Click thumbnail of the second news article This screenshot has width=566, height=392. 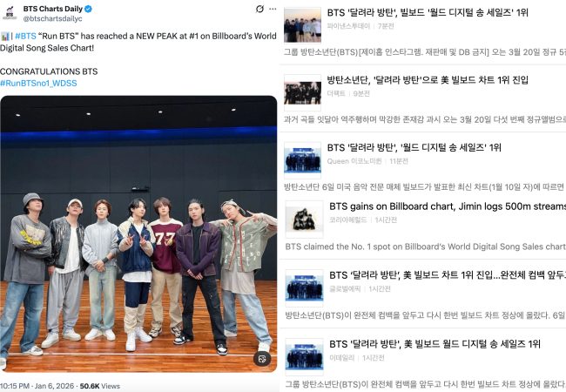[302, 92]
